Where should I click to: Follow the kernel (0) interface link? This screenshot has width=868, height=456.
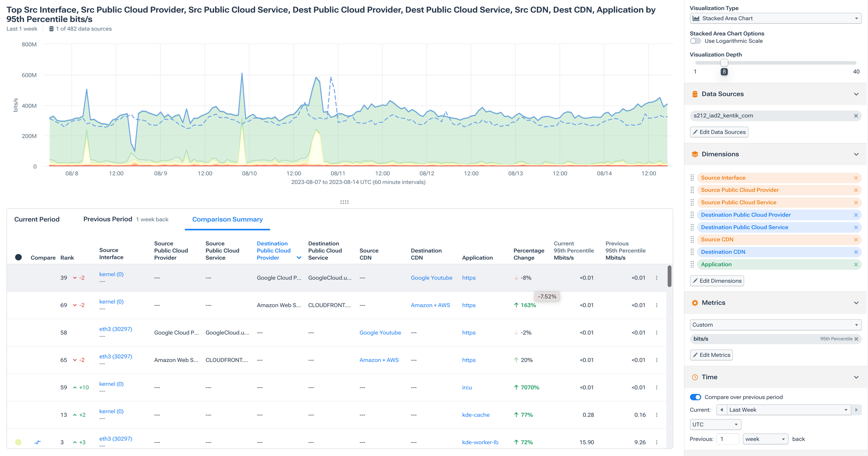[x=111, y=274]
